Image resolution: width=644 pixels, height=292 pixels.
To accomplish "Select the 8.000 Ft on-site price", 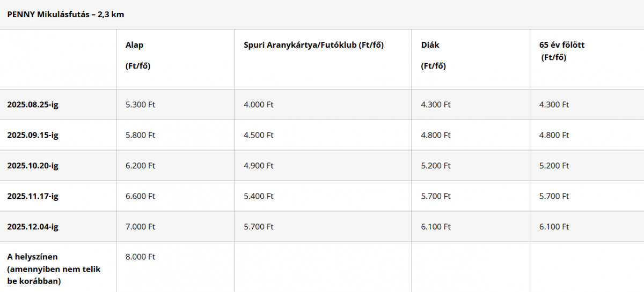I will pyautogui.click(x=140, y=257).
